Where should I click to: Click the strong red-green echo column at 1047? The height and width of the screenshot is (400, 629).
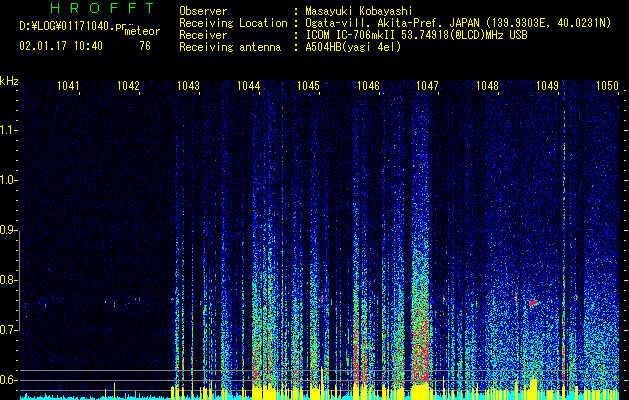point(420,313)
